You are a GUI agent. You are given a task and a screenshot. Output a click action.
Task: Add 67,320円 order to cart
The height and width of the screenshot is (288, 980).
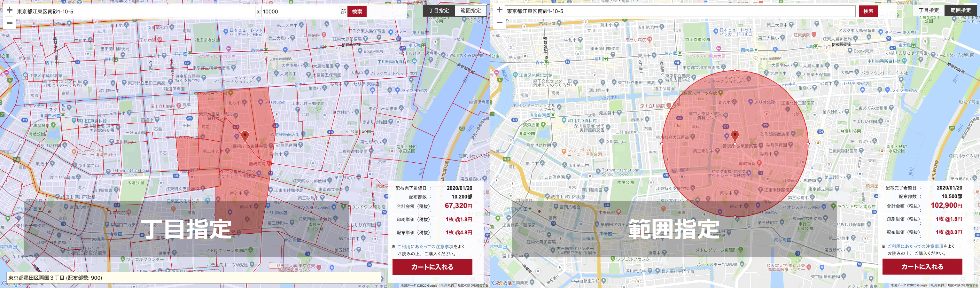tap(432, 267)
